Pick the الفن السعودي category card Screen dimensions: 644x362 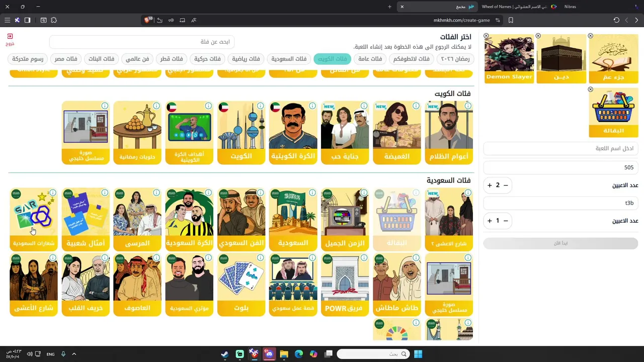241,220
